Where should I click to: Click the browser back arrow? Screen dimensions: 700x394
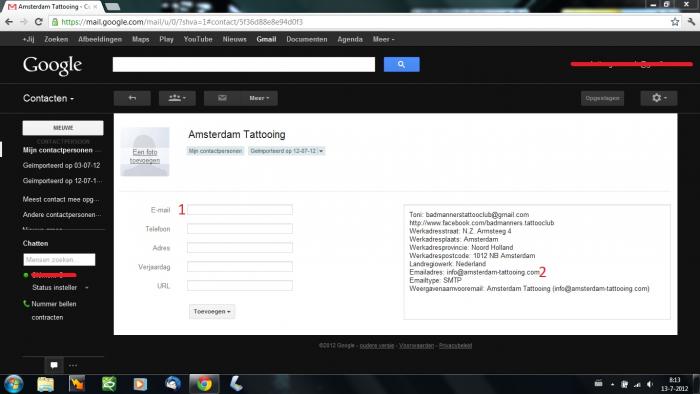(9, 22)
